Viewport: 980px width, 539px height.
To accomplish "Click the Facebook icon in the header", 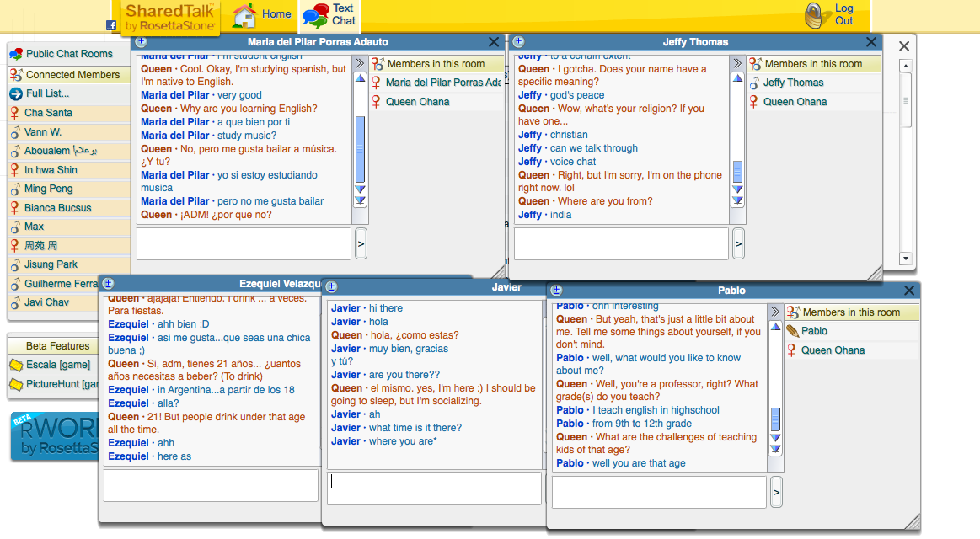I will (111, 25).
